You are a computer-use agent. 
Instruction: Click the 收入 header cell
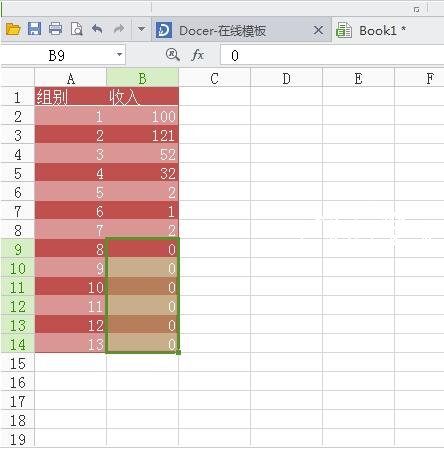143,97
